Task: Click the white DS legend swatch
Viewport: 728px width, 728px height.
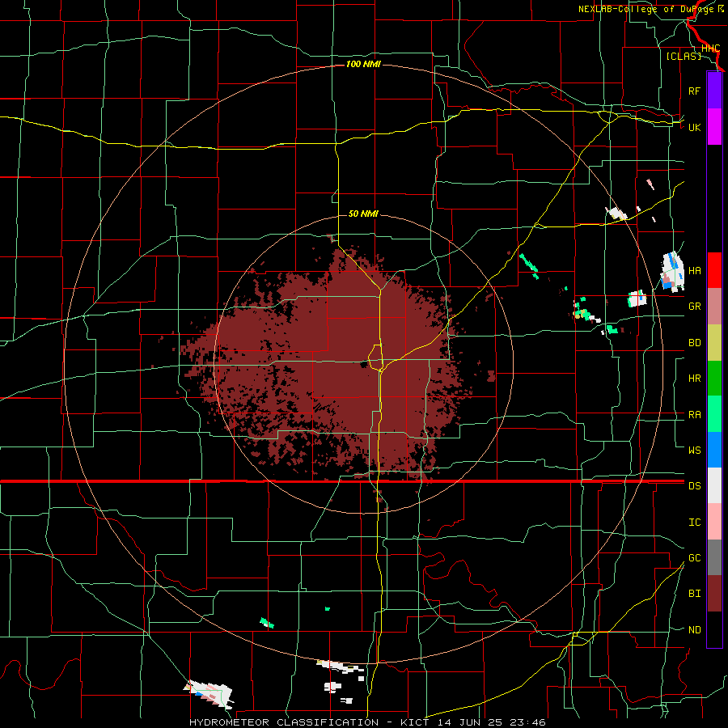Action: point(714,485)
